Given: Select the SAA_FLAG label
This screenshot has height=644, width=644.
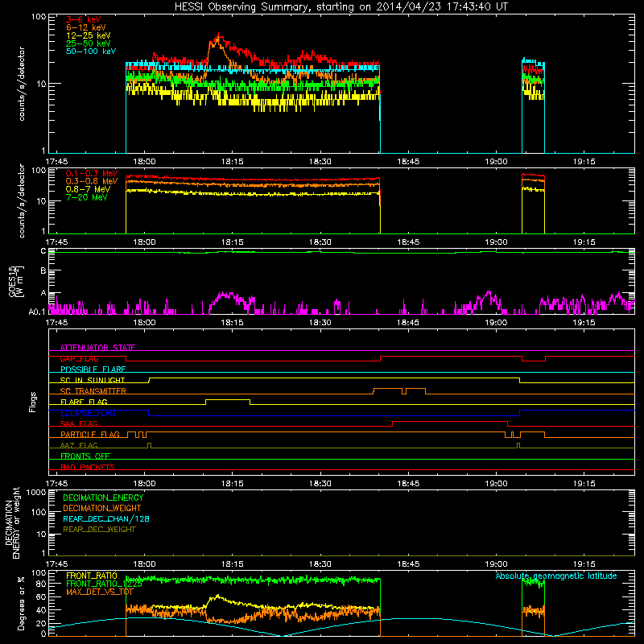Looking at the screenshot, I should (79, 423).
